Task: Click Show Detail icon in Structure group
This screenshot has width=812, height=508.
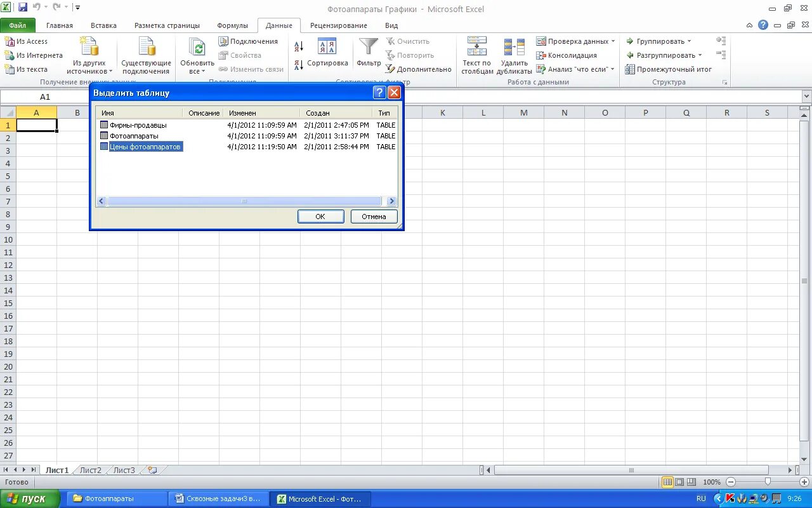Action: pyautogui.click(x=721, y=41)
